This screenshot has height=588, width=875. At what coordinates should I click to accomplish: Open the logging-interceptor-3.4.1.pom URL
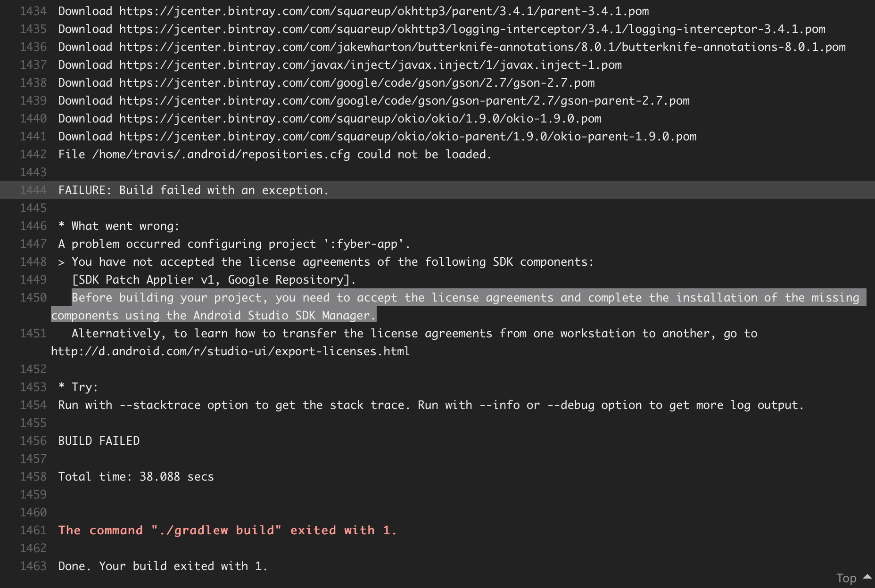click(471, 29)
